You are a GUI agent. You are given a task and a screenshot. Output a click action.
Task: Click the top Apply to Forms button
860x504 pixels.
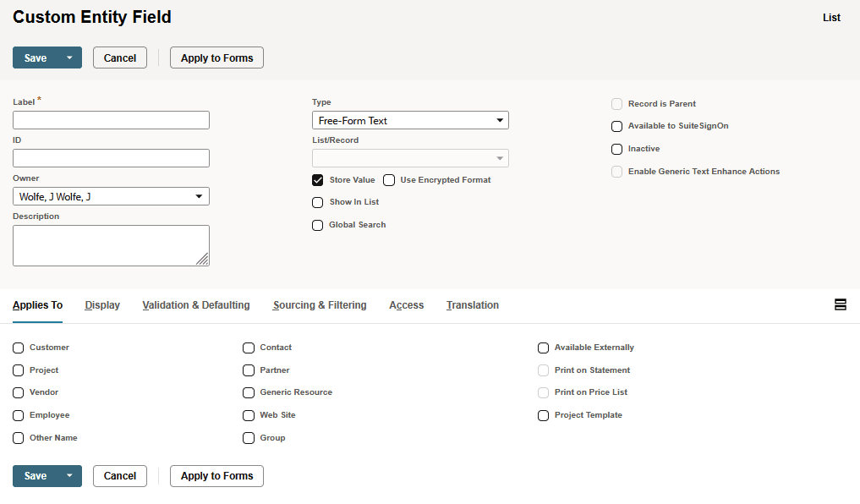point(216,58)
